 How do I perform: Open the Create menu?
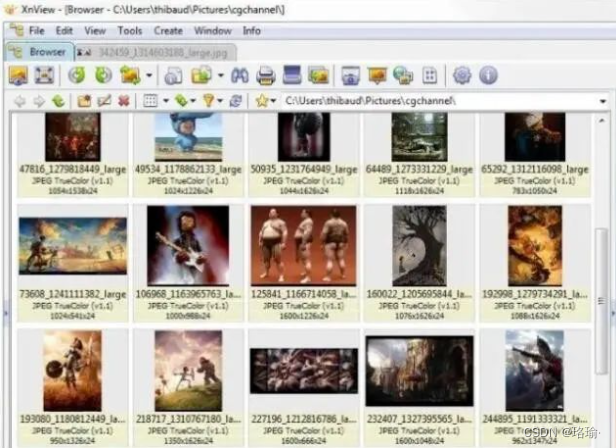(168, 31)
